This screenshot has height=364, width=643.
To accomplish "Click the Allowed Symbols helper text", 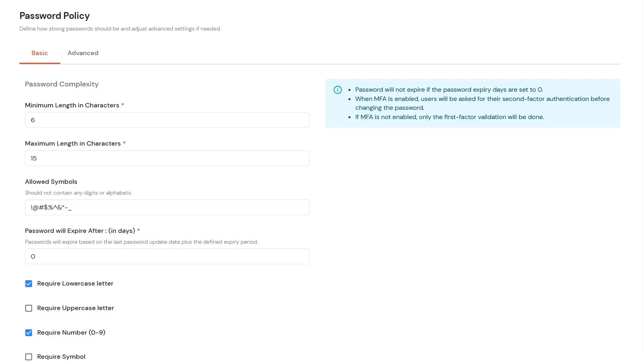I will pos(78,193).
